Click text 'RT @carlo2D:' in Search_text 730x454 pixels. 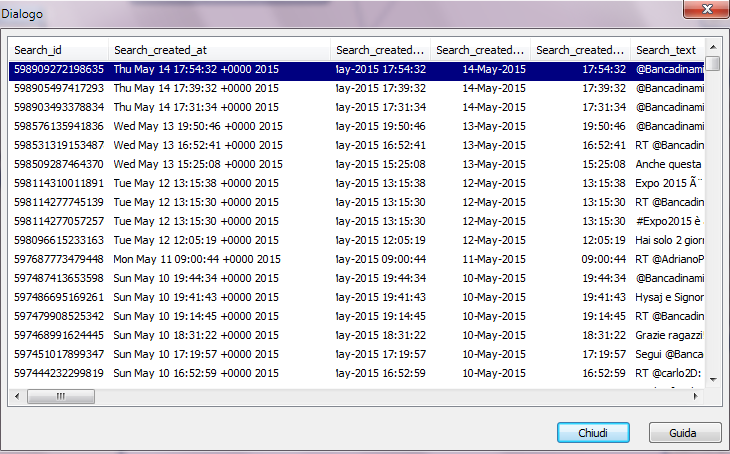pyautogui.click(x=668, y=373)
